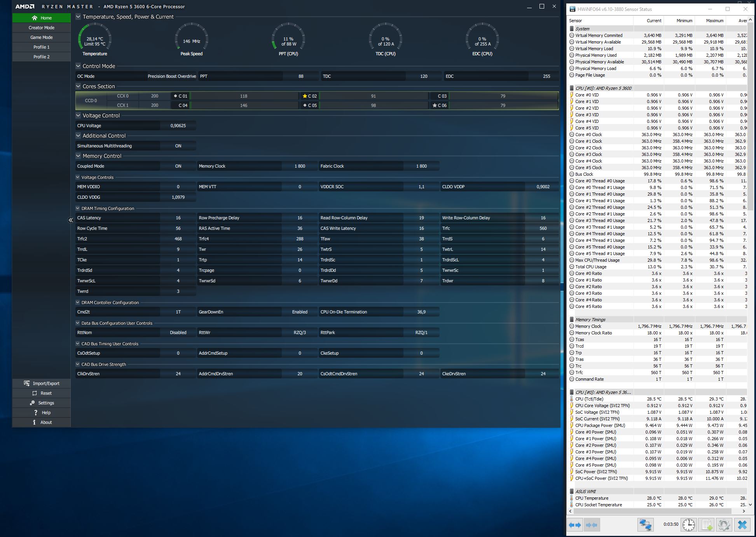Click the Home icon in sidebar

click(35, 18)
